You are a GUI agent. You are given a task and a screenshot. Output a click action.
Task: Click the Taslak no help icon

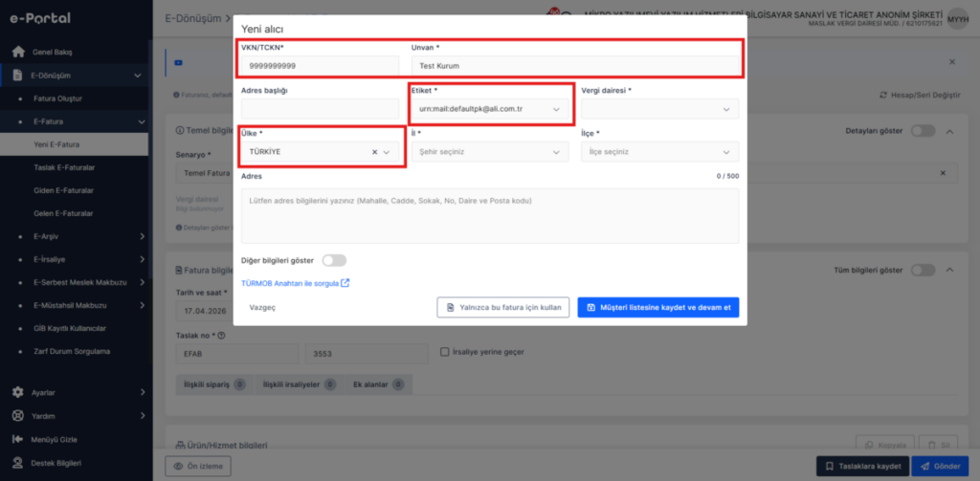pos(222,336)
